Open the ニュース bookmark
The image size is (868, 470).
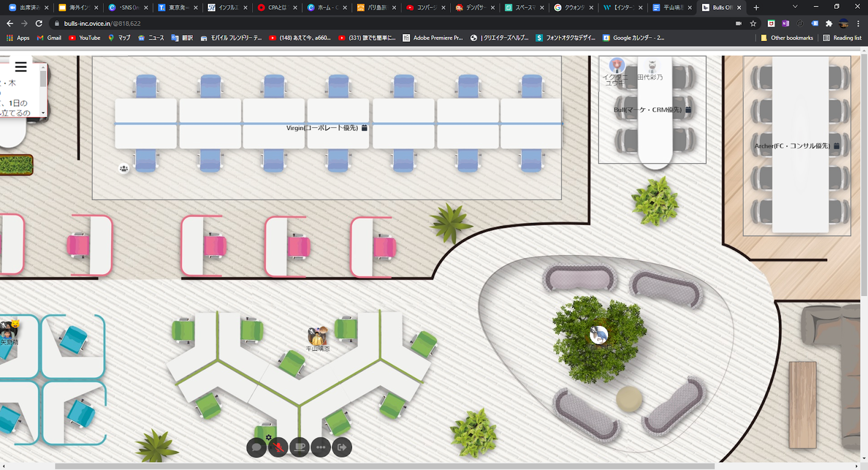tap(151, 37)
